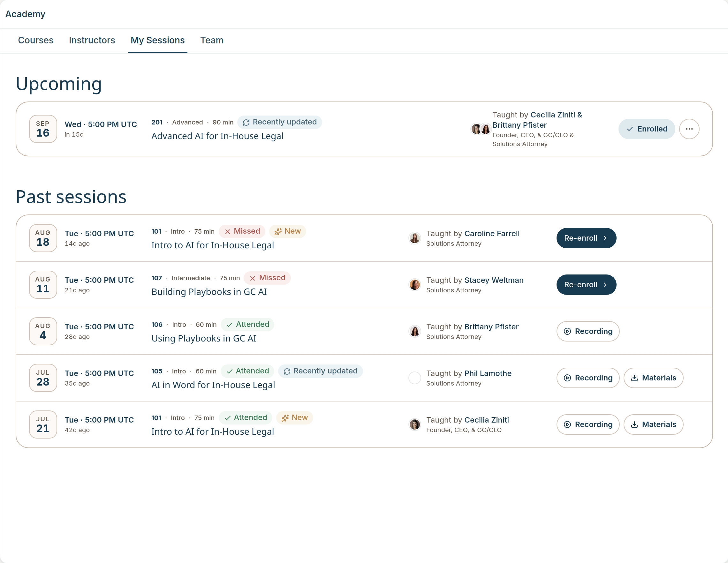728x563 pixels.
Task: Play Recording for the Jul 21 Intro session
Action: pos(588,424)
